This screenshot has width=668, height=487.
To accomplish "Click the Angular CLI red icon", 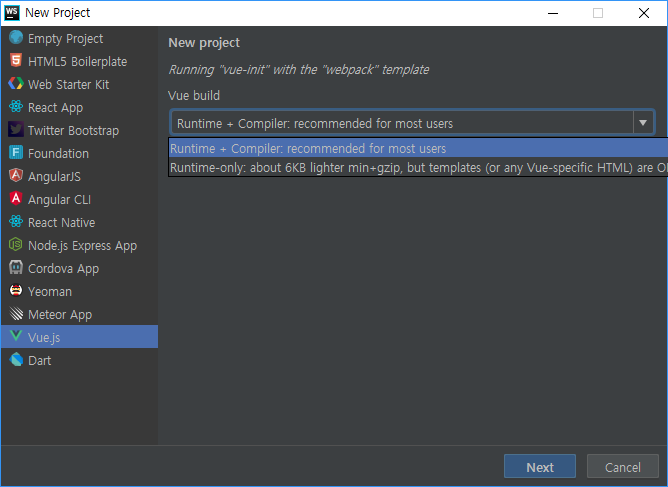I will pyautogui.click(x=16, y=199).
